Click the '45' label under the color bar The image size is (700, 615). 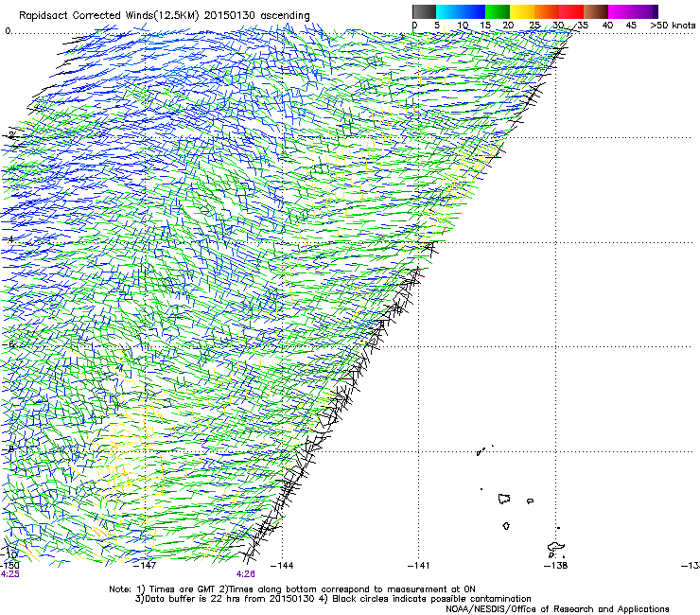(x=631, y=26)
